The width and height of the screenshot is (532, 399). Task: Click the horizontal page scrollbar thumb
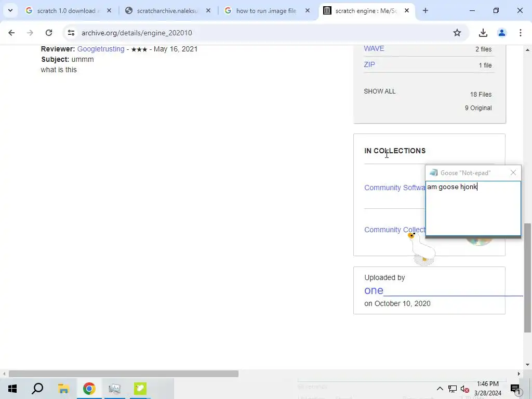click(x=124, y=374)
